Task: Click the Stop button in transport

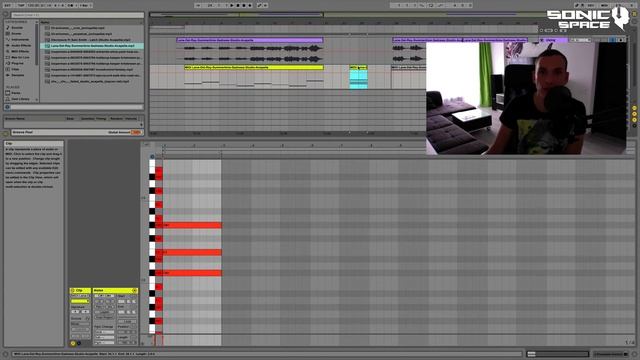Action: [x=238, y=5]
